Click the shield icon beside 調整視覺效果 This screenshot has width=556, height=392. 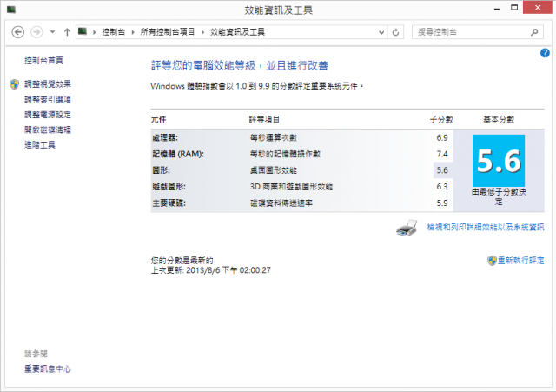point(14,84)
